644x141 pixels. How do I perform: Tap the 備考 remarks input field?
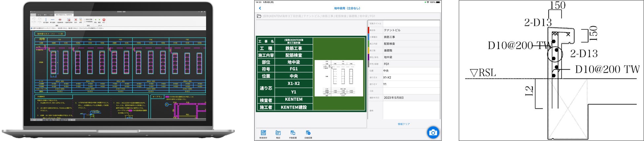(411, 110)
